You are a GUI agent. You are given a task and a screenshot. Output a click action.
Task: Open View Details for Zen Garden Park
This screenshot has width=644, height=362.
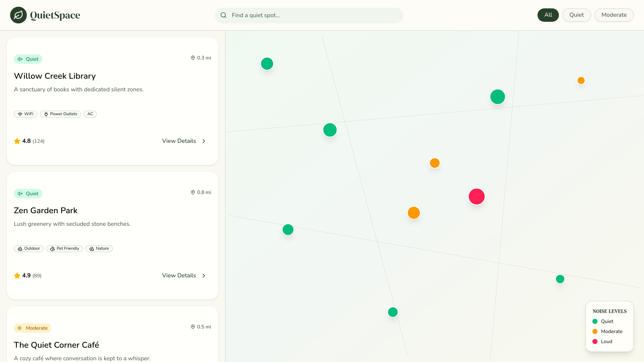pos(179,275)
